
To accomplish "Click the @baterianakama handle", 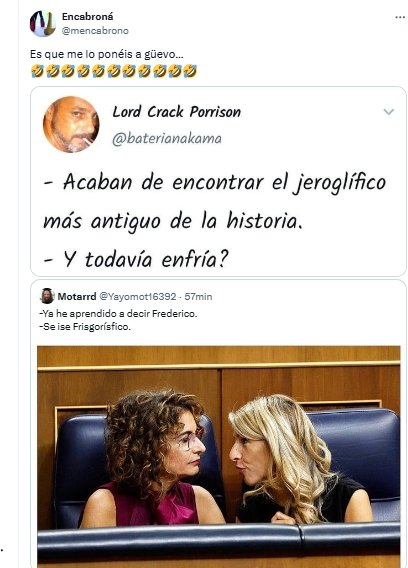I will click(x=167, y=138).
